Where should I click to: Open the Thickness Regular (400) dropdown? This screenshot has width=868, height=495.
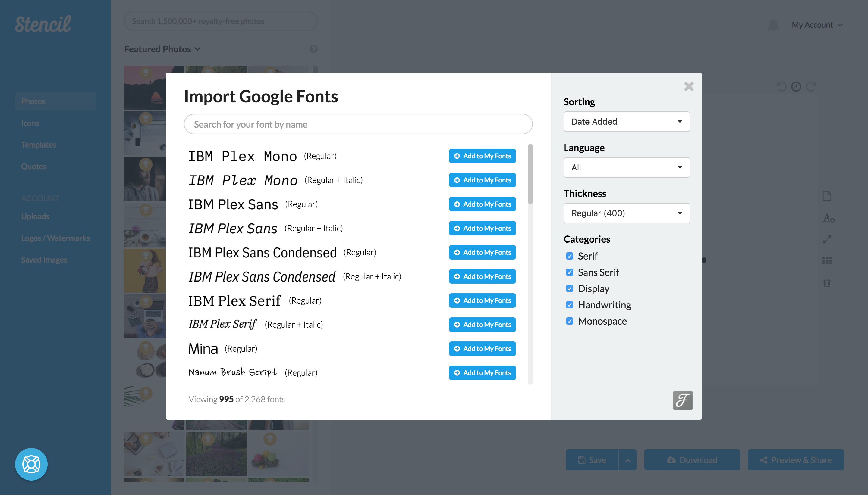[626, 213]
